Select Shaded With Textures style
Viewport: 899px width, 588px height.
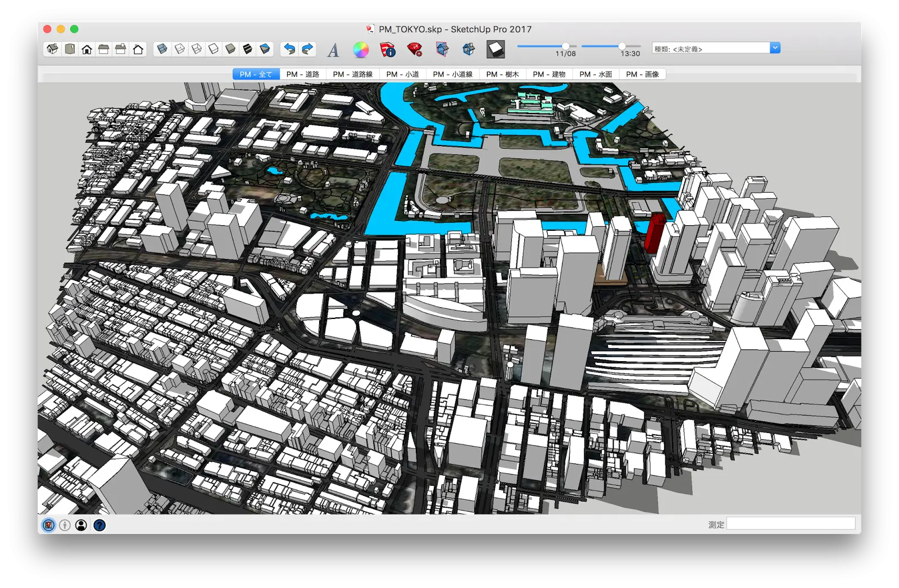pyautogui.click(x=247, y=49)
